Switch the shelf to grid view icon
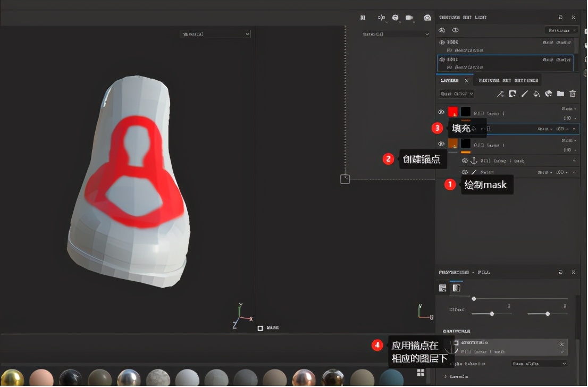588x387 pixels. click(x=421, y=372)
